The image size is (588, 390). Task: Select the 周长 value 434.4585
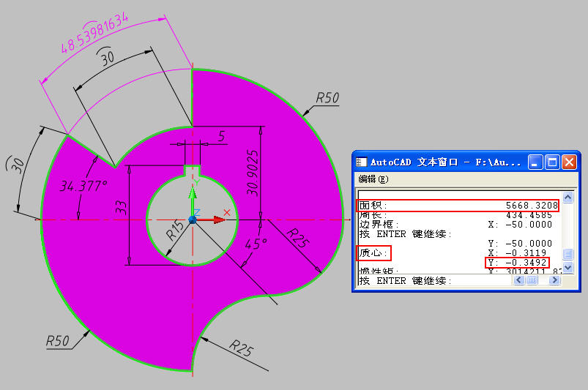pos(529,215)
